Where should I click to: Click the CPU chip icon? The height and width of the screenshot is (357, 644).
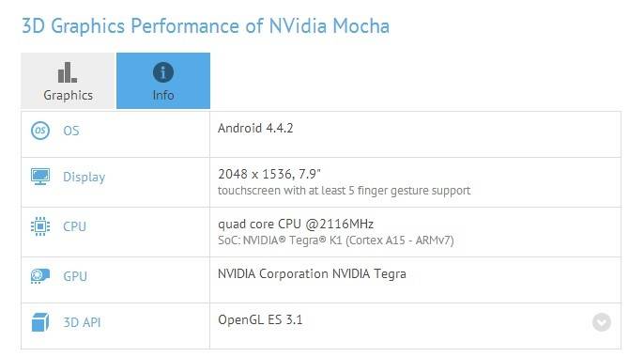(x=40, y=226)
